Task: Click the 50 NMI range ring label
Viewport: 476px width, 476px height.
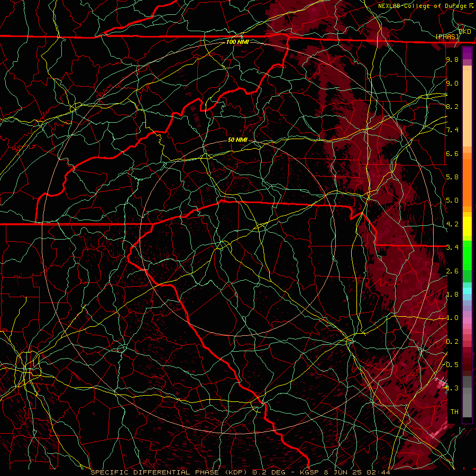Action: [237, 140]
